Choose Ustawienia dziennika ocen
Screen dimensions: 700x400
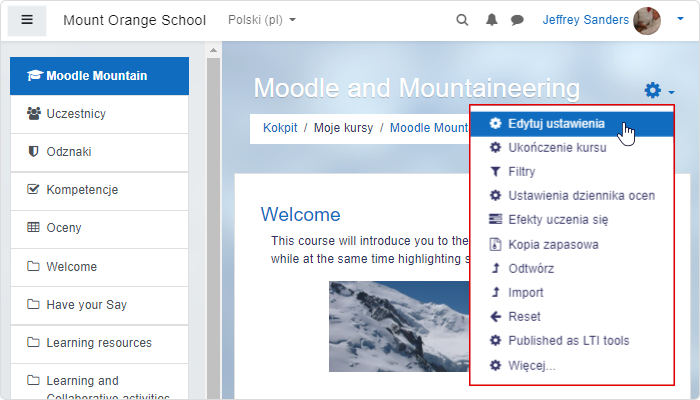(x=572, y=196)
